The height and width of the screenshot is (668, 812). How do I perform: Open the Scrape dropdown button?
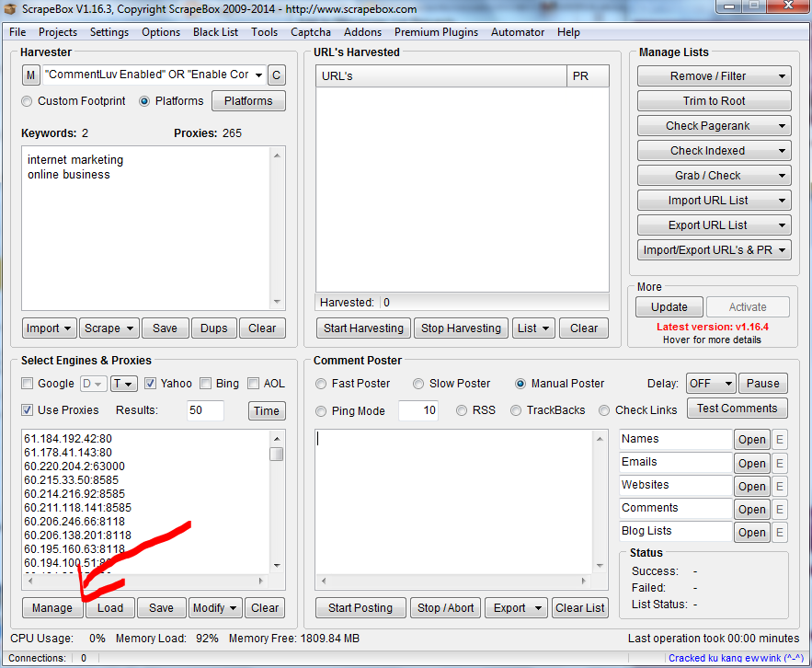pos(109,328)
